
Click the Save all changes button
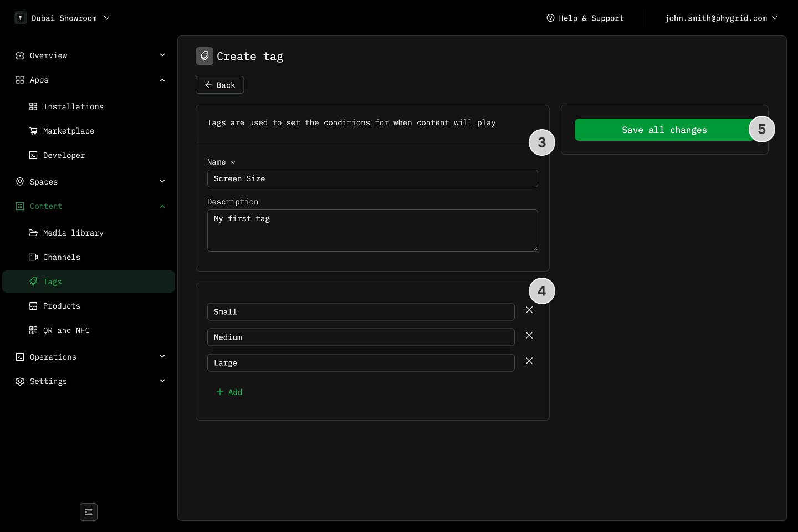(x=664, y=130)
